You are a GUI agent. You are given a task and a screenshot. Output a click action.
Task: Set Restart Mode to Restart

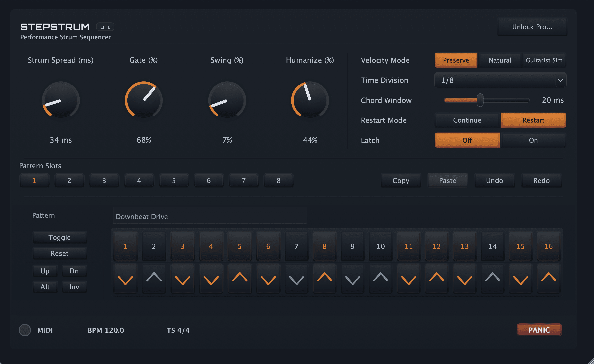(533, 120)
